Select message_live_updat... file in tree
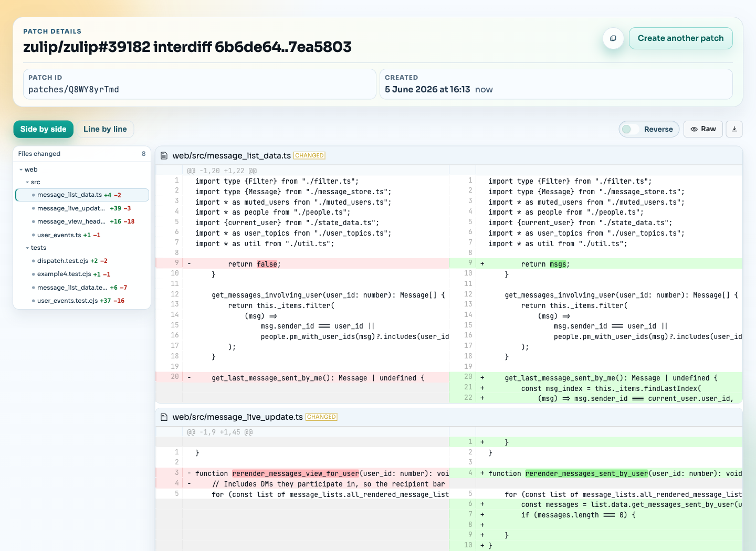 click(82, 208)
